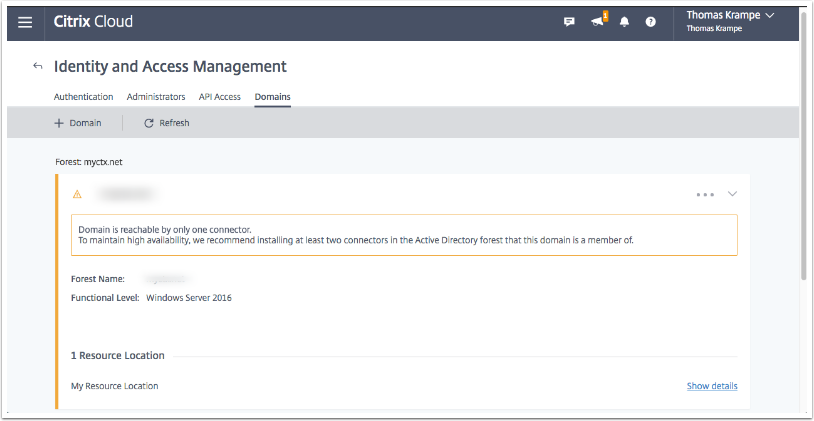Click the 'Forest: myctx.net' label
The image size is (814, 421).
89,162
